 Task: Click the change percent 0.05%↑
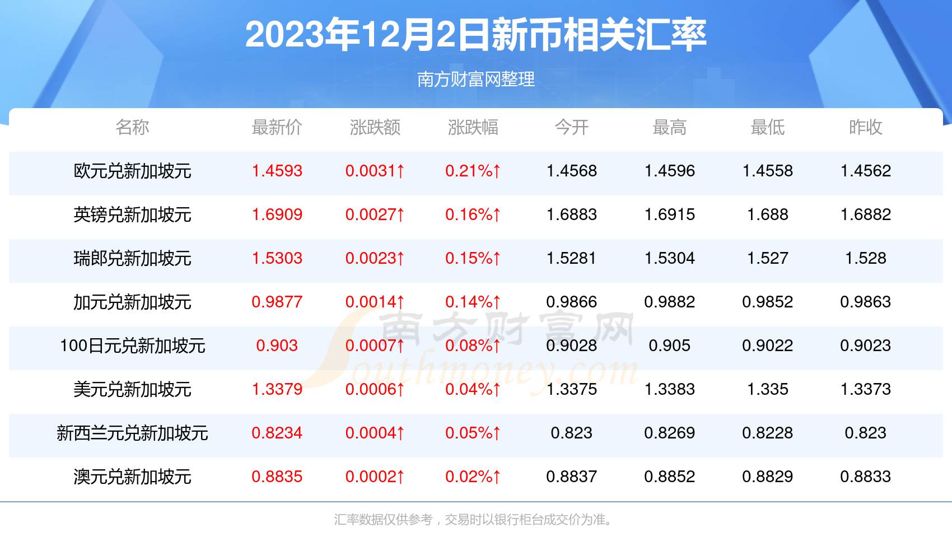click(x=473, y=433)
